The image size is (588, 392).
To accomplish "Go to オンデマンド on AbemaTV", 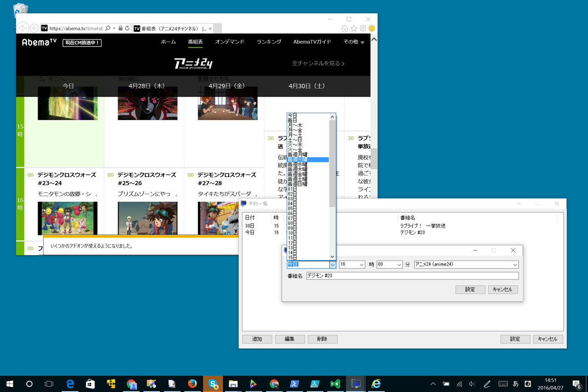I will coord(230,42).
